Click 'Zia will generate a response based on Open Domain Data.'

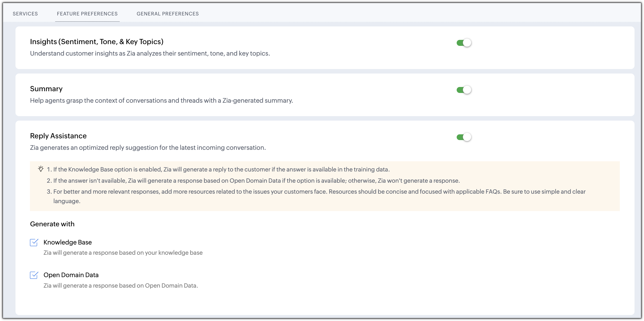[x=121, y=285]
